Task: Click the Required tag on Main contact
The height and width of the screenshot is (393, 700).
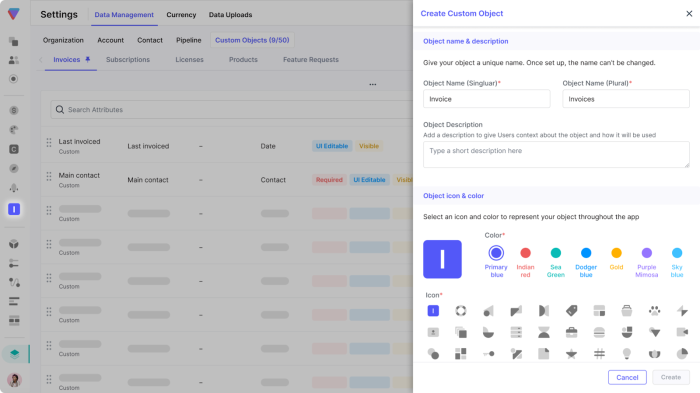Action: 329,180
